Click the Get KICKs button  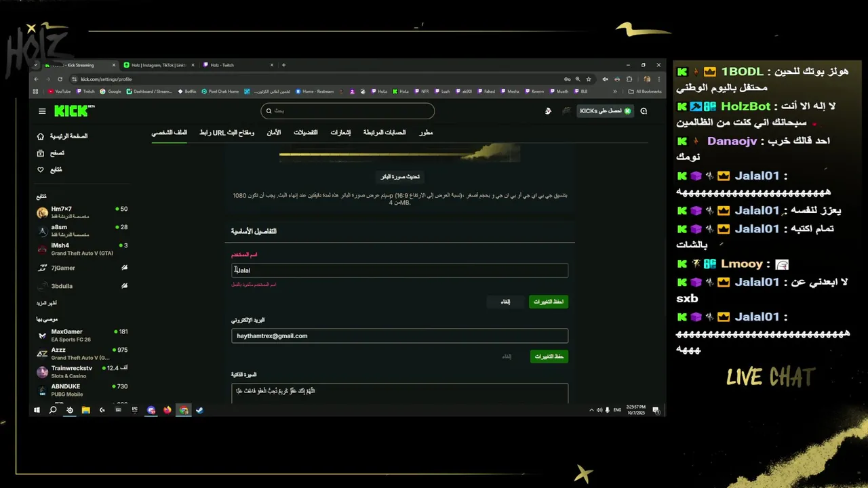(x=605, y=110)
